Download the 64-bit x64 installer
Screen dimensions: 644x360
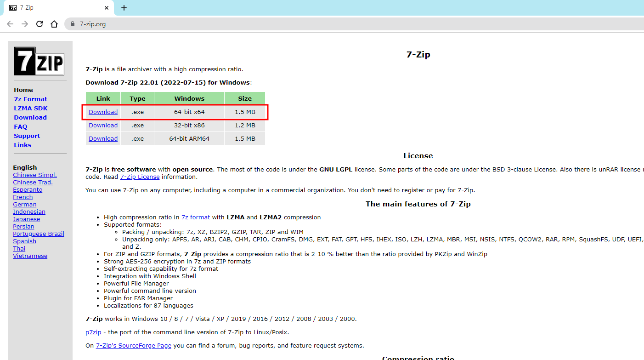coord(103,112)
